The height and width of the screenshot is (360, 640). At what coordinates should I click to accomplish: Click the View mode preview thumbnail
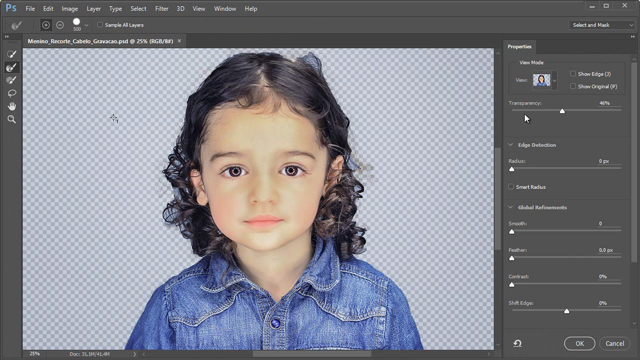click(542, 80)
